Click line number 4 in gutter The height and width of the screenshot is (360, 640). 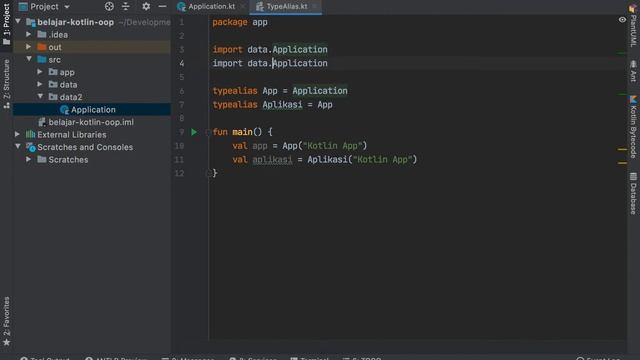coord(182,63)
